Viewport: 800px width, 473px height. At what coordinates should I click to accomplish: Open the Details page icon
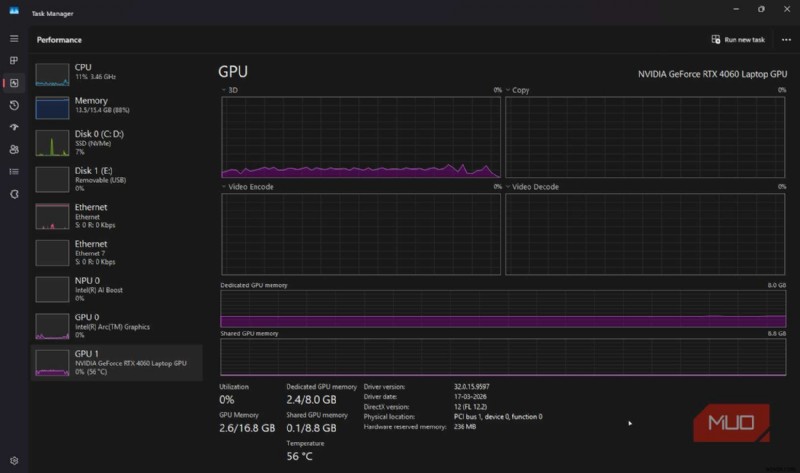point(14,171)
